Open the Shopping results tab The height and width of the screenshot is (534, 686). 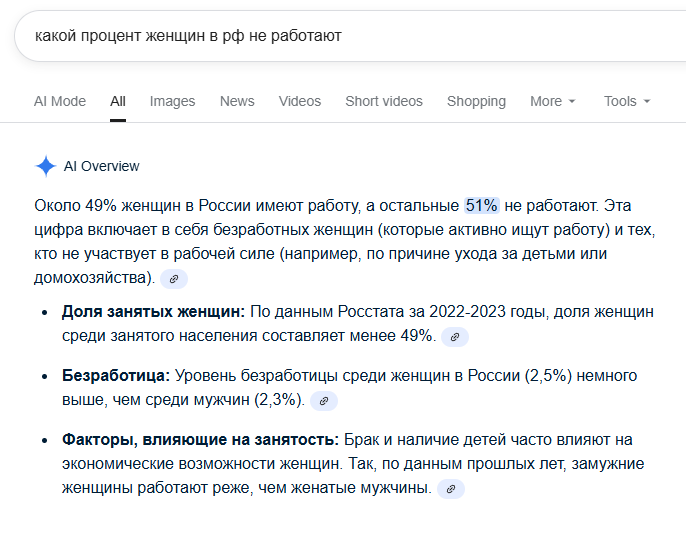tap(476, 101)
